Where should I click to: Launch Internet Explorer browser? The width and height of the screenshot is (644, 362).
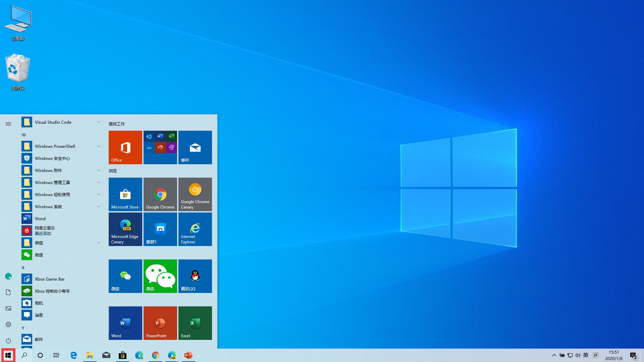point(195,229)
